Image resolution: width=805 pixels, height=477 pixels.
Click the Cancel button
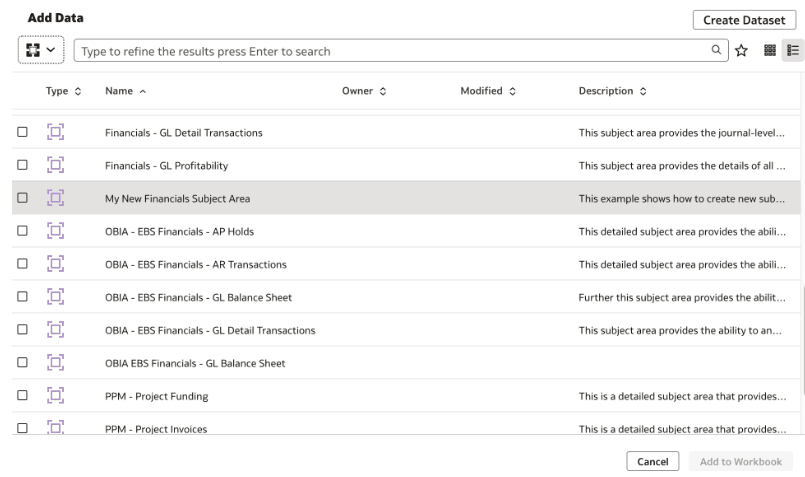point(653,461)
